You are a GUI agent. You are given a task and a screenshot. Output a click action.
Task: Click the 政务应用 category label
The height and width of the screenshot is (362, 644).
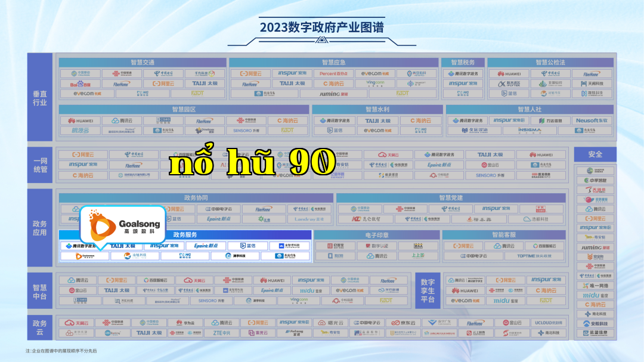tap(40, 228)
